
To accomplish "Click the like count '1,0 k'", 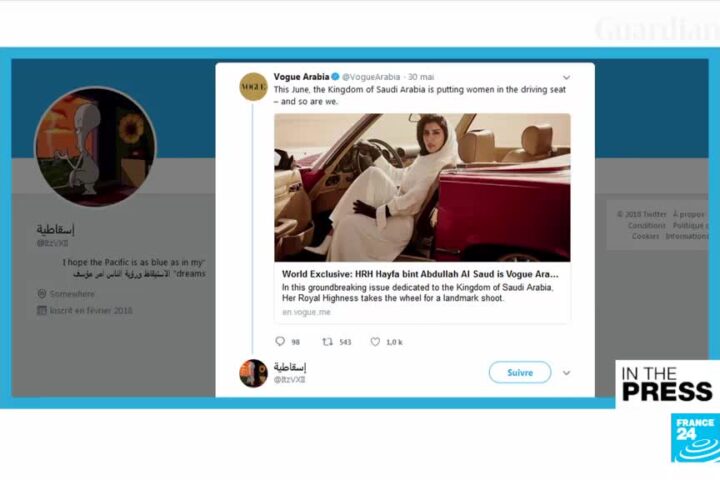I will [394, 342].
